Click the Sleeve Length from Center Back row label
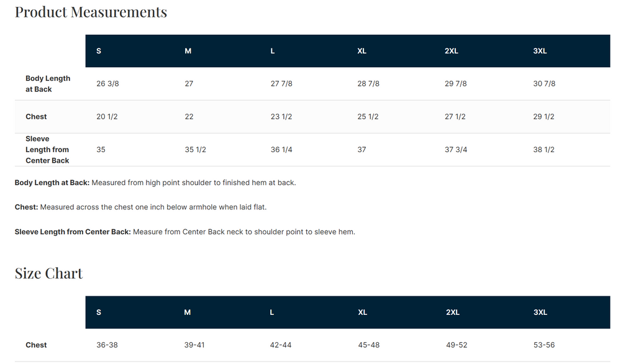The height and width of the screenshot is (364, 636). coord(47,150)
